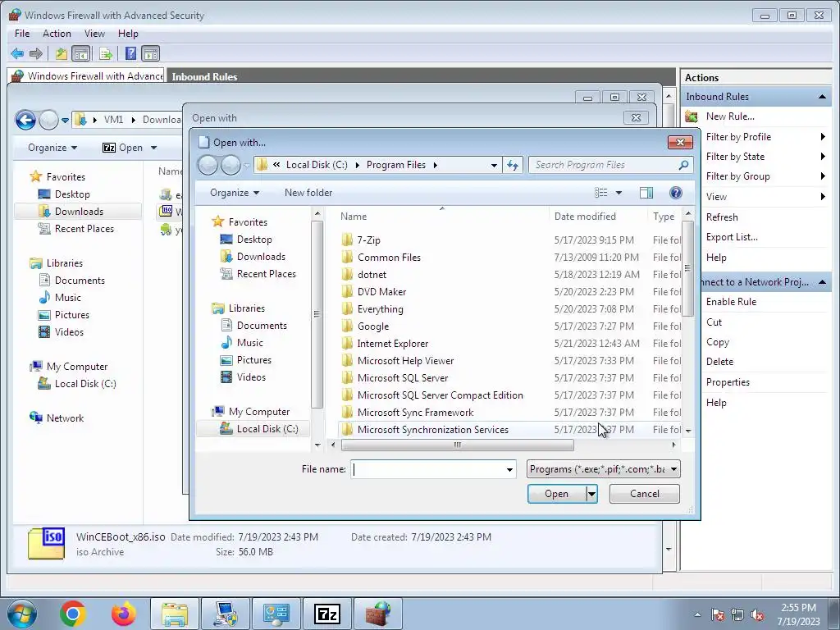
Task: Open the Organize dropdown in Open with dialog
Action: (x=235, y=193)
